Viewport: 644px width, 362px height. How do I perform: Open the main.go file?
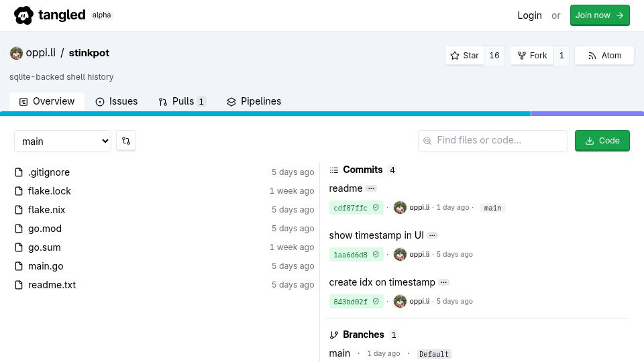pos(46,266)
